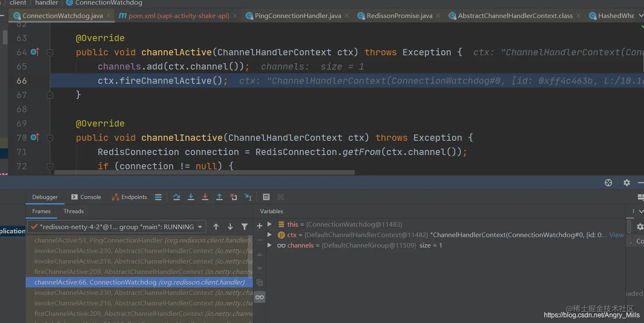Click Show Execution Point icon
This screenshot has width=644, height=323.
click(x=158, y=197)
